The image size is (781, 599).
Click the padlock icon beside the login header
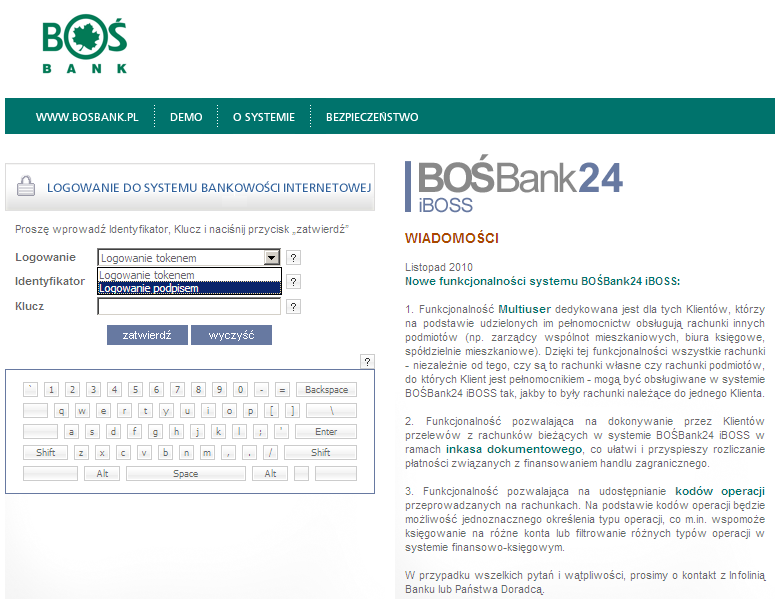tap(26, 186)
